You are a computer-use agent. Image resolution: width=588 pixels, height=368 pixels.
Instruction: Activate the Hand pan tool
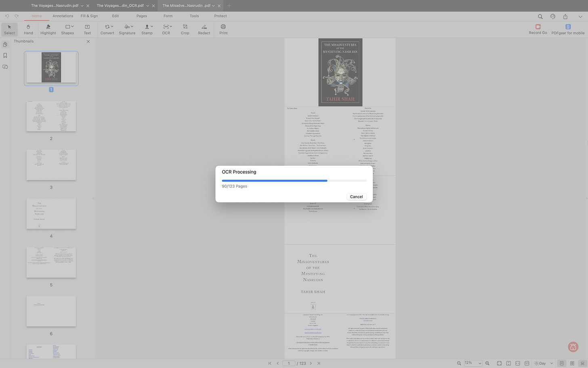(28, 29)
